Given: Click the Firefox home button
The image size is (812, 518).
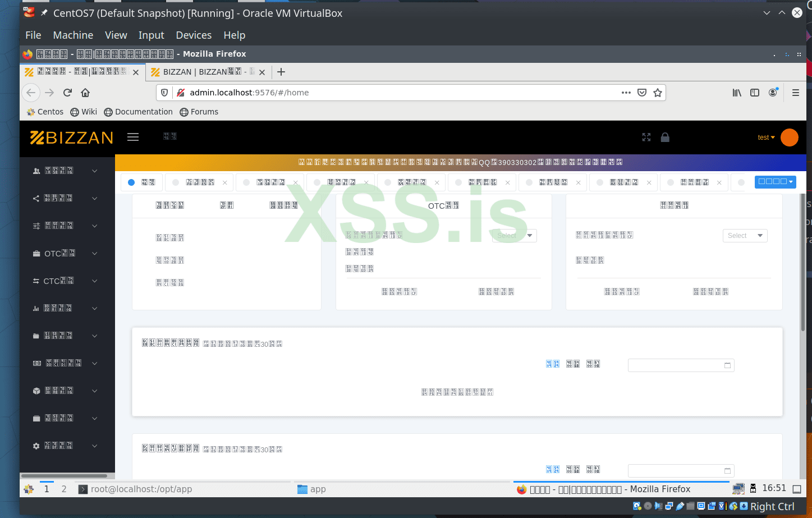Looking at the screenshot, I should [x=84, y=93].
